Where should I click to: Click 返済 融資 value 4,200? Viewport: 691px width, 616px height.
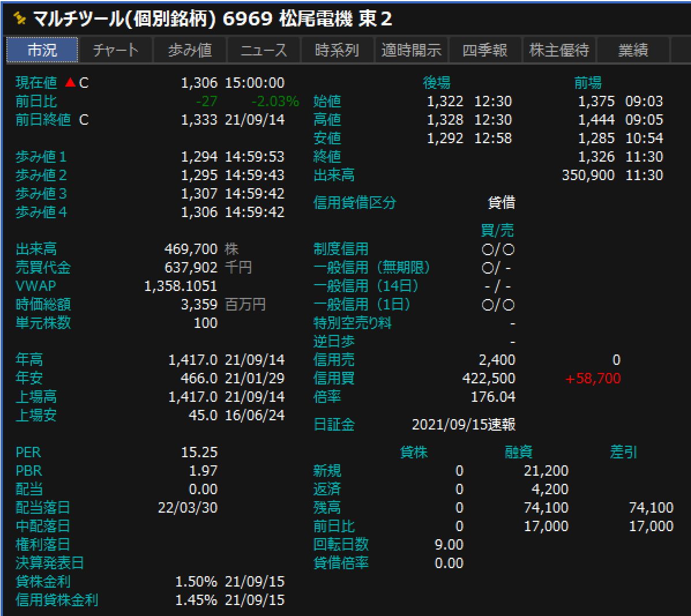pos(550,490)
